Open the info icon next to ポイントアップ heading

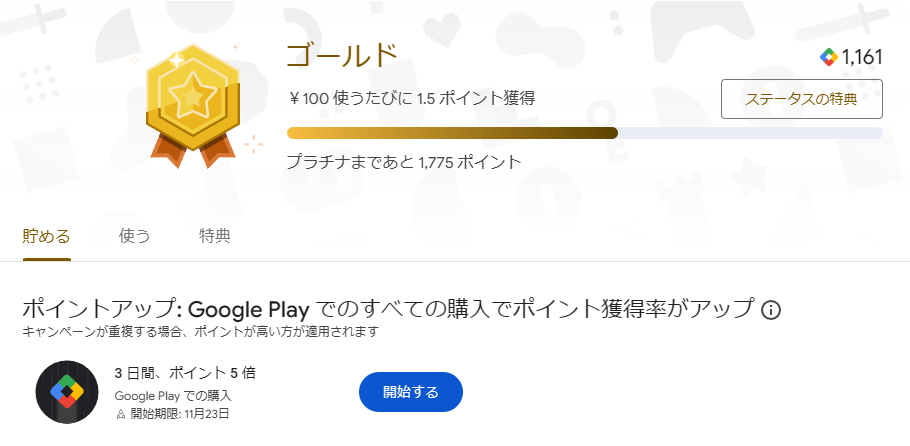click(771, 310)
